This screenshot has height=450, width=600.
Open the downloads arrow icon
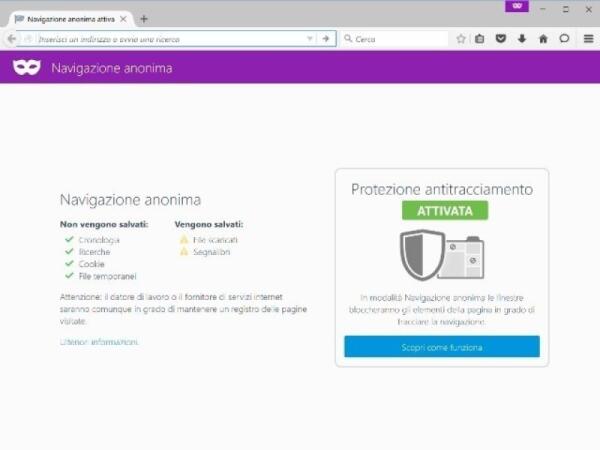pos(522,39)
